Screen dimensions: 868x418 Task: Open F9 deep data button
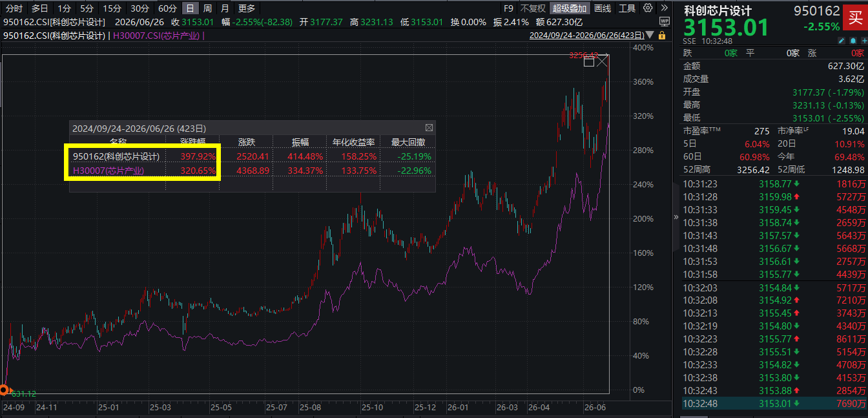click(508, 8)
